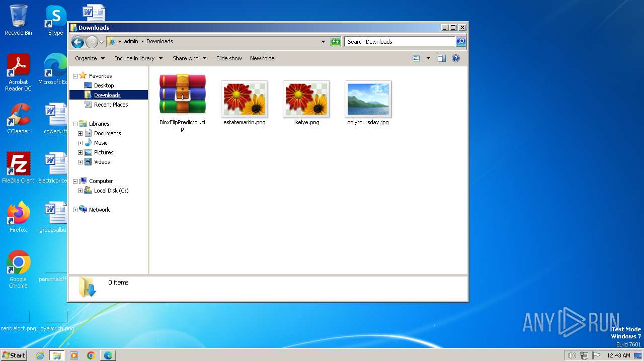
Task: Select Downloads under Favorites
Action: pyautogui.click(x=107, y=95)
